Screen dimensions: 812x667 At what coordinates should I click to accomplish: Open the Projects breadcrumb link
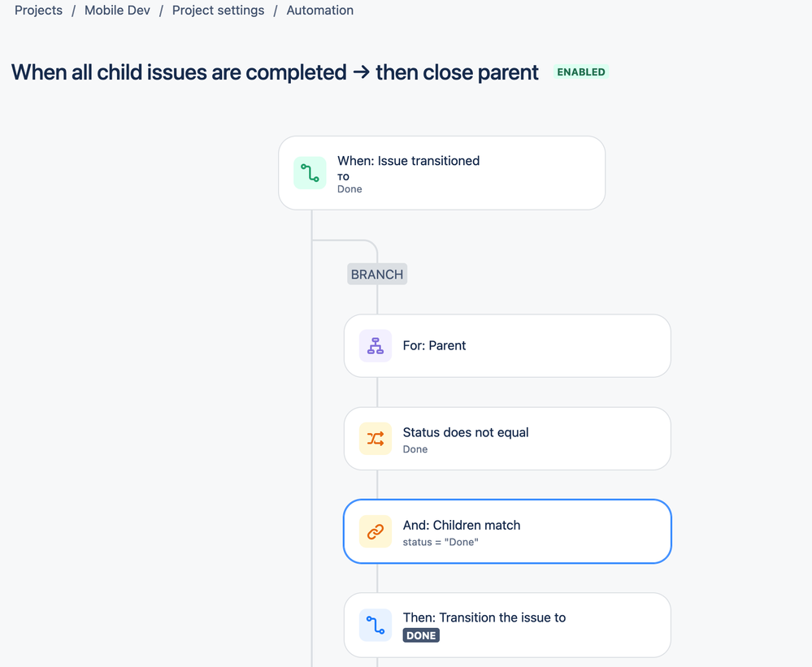tap(38, 11)
